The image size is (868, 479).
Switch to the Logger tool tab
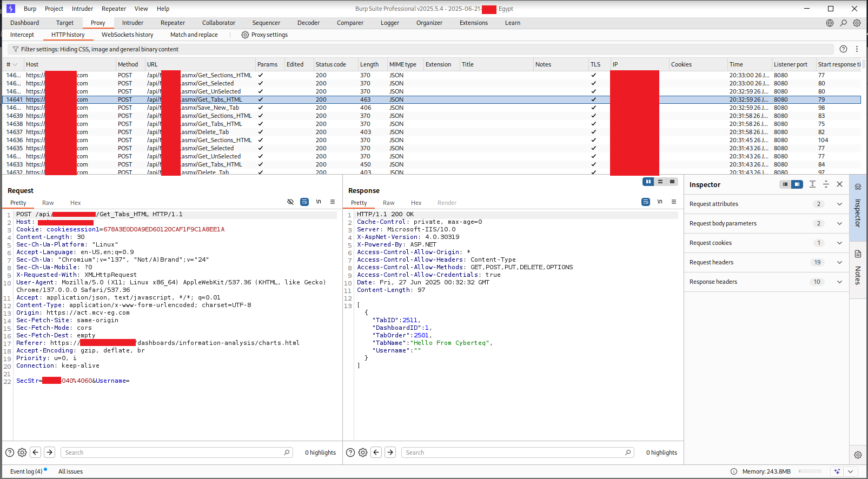[x=389, y=23]
